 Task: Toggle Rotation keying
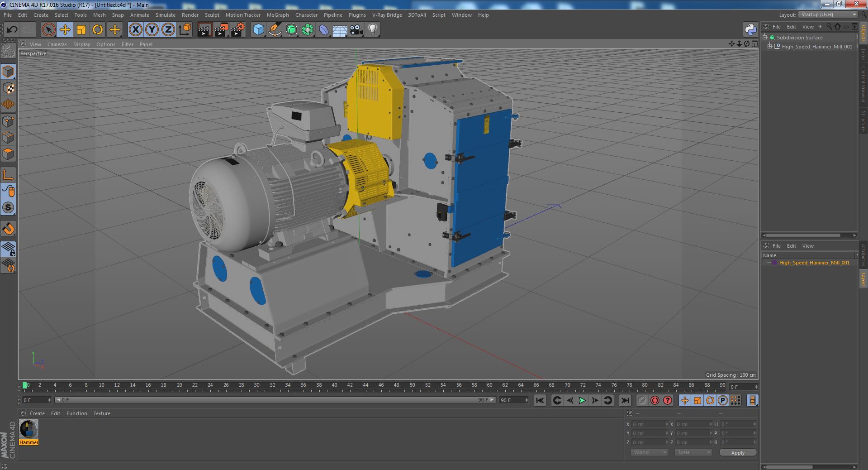click(710, 400)
